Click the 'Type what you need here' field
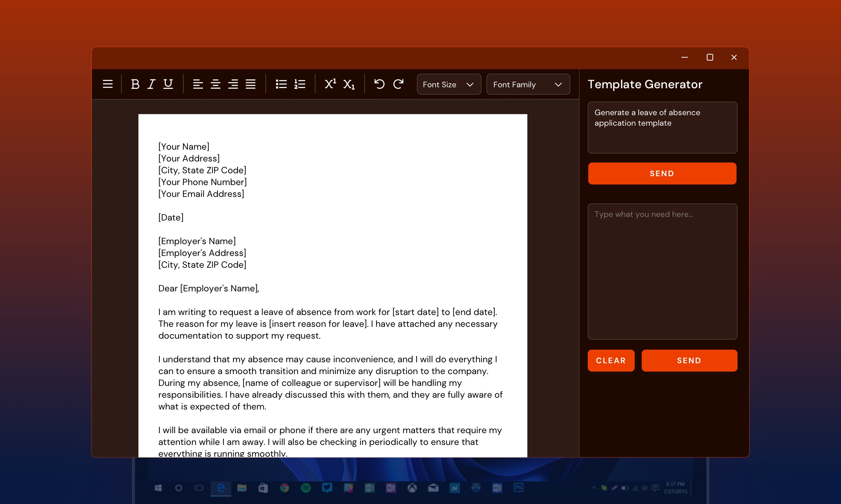 [662, 271]
